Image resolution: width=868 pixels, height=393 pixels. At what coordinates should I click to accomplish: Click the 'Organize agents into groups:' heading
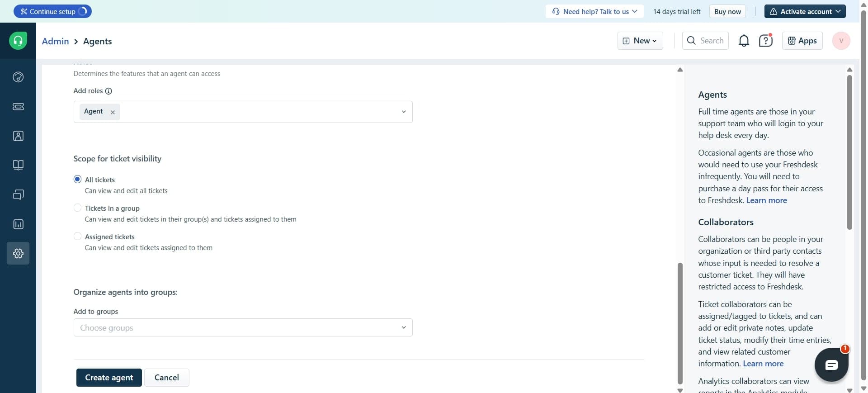[125, 292]
